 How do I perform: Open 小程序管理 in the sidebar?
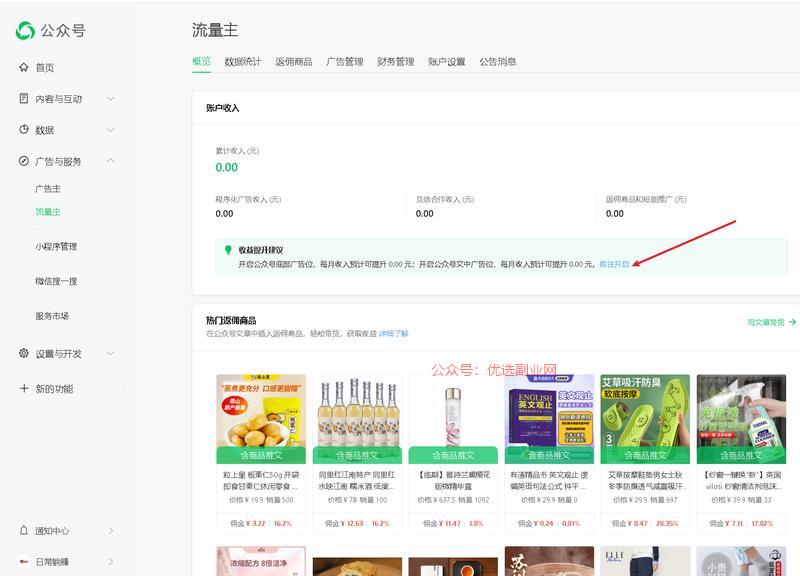56,246
